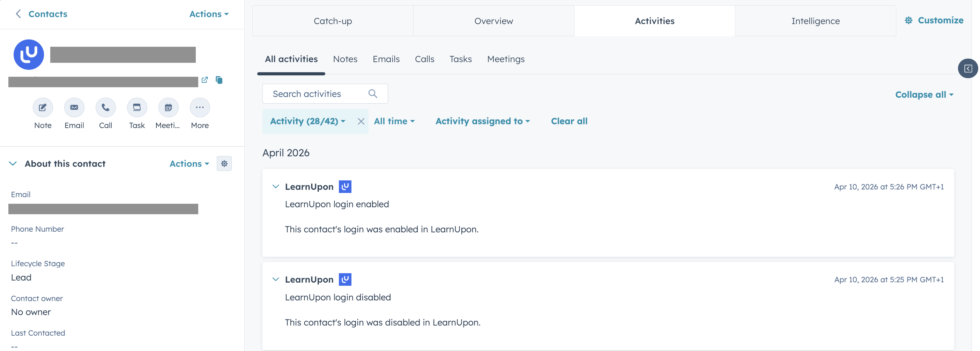
Task: Open the Emails sub-tab
Action: 386,59
